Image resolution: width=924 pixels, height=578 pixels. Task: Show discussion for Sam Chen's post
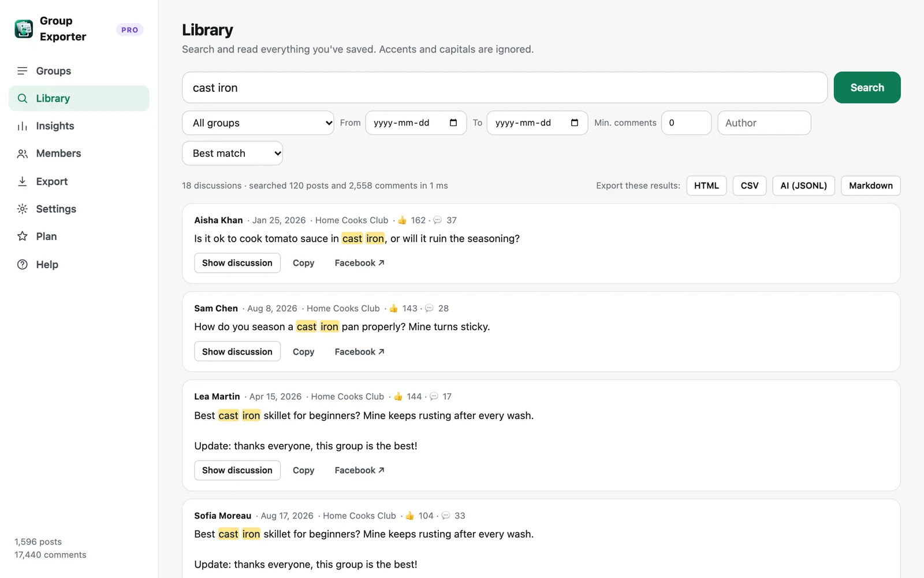(x=237, y=351)
